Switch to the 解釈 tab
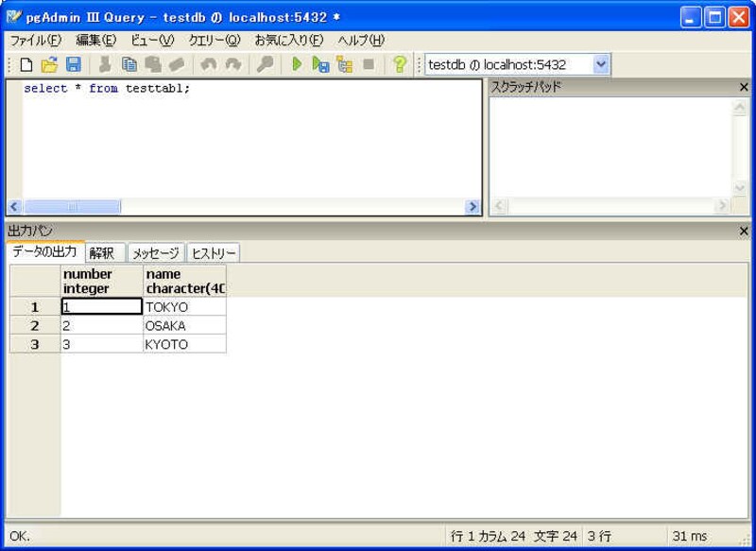This screenshot has height=551, width=756. pyautogui.click(x=102, y=253)
